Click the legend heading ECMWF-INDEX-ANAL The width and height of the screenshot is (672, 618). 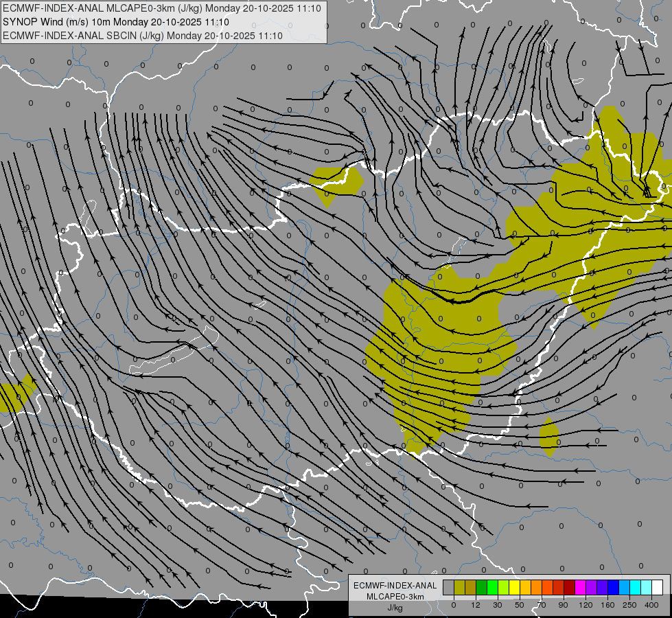click(x=395, y=586)
